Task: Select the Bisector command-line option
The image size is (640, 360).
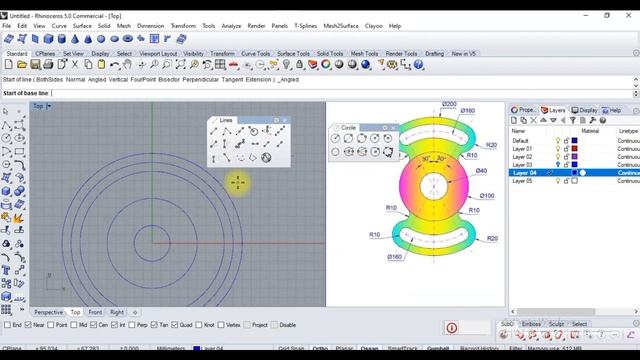Action: pos(169,80)
